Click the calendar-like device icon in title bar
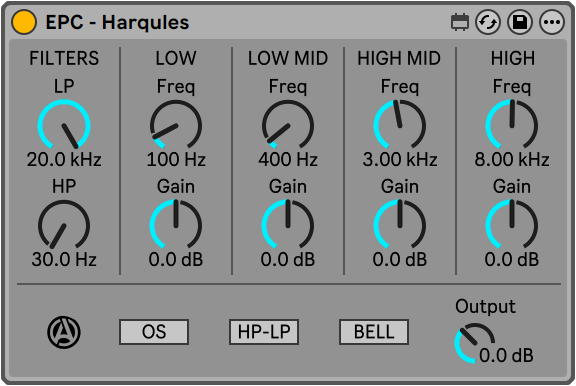This screenshot has height=386, width=576. (x=460, y=22)
